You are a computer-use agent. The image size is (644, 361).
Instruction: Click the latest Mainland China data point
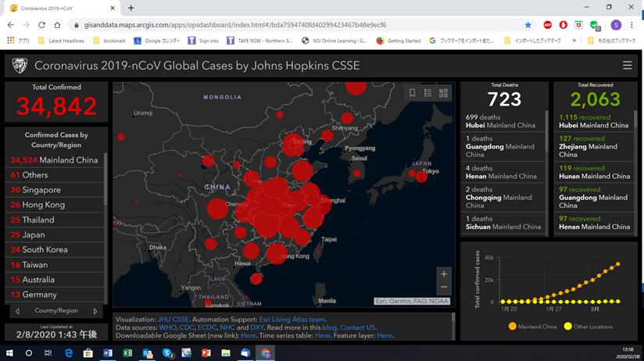click(x=617, y=264)
